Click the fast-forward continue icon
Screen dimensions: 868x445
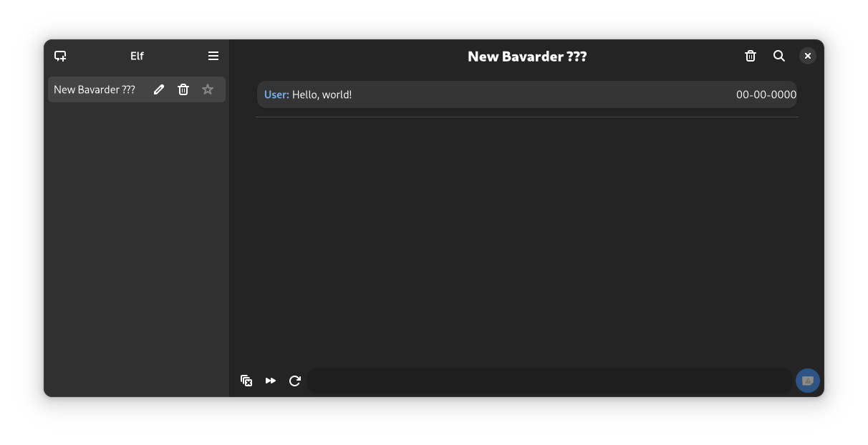point(271,381)
